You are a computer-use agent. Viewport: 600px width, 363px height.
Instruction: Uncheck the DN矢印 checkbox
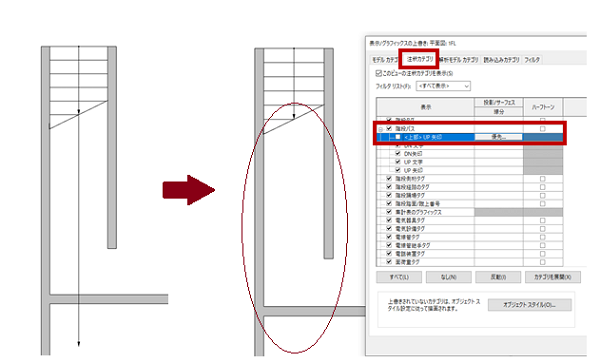point(398,153)
